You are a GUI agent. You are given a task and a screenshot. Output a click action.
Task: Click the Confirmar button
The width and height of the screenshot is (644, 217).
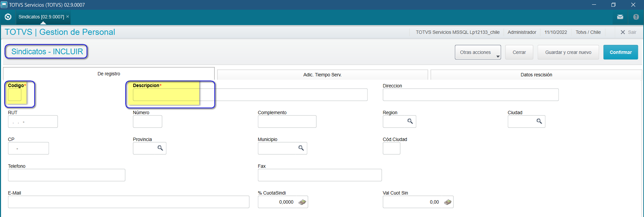pyautogui.click(x=621, y=52)
